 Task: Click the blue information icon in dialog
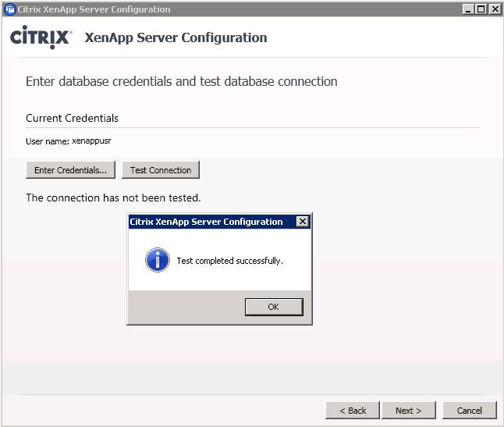tap(157, 260)
